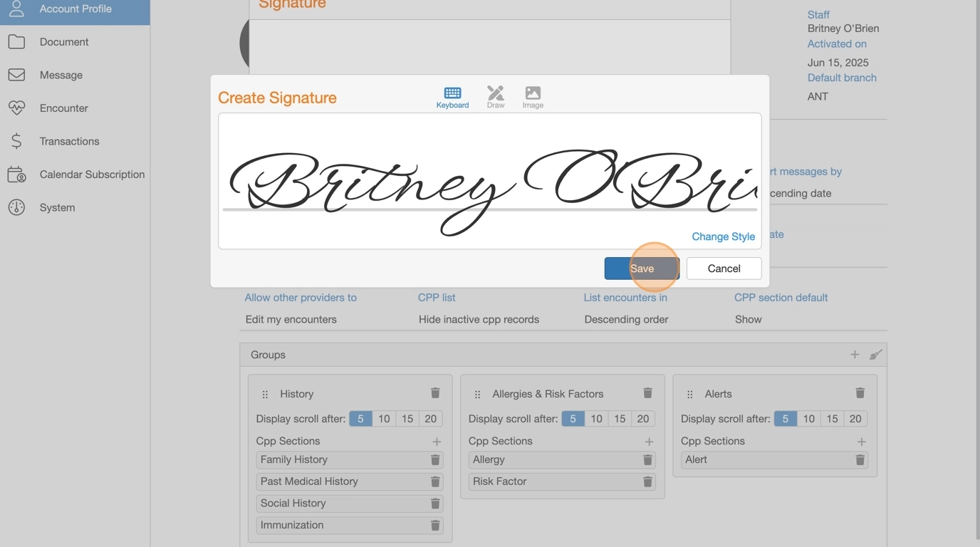
Task: Delete the Alerts group trash icon
Action: (x=860, y=393)
